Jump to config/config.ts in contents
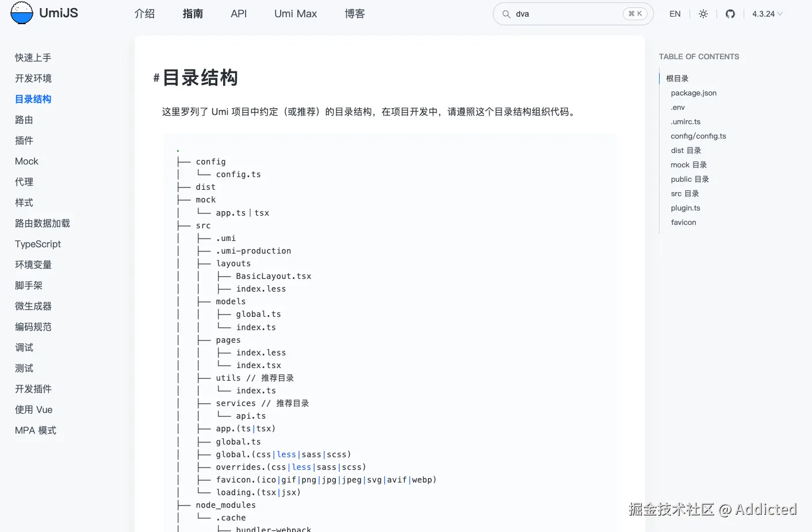Screen dimensions: 812x532 click(x=698, y=136)
